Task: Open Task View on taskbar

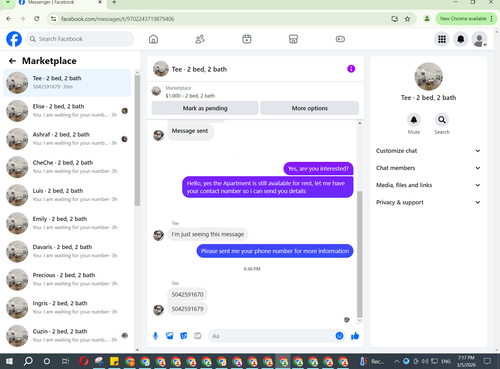Action: click(65, 361)
